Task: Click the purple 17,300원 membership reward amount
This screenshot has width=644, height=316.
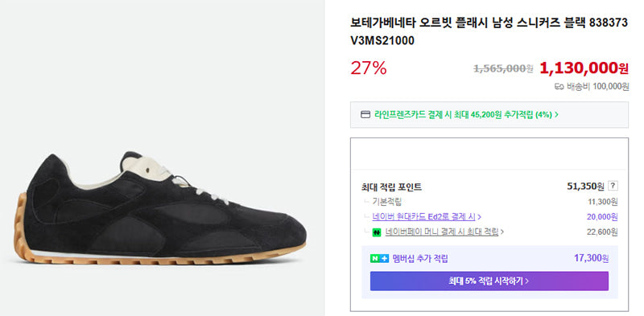Action: (592, 259)
